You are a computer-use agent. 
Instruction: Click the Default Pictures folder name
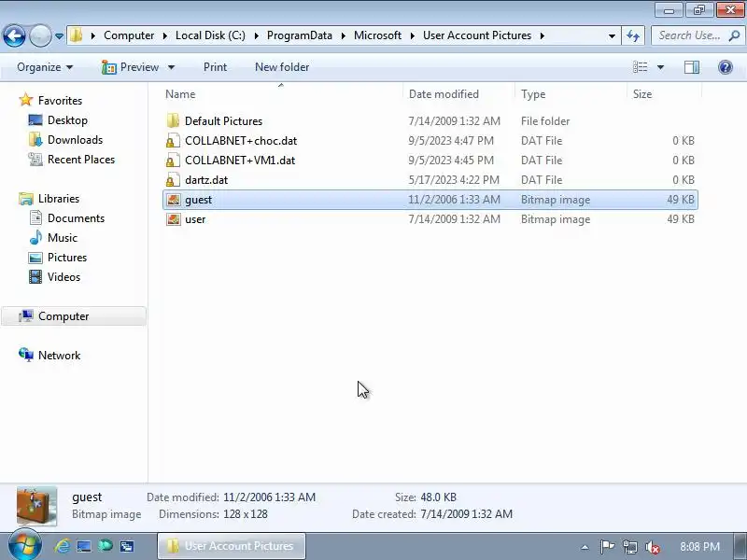click(223, 121)
